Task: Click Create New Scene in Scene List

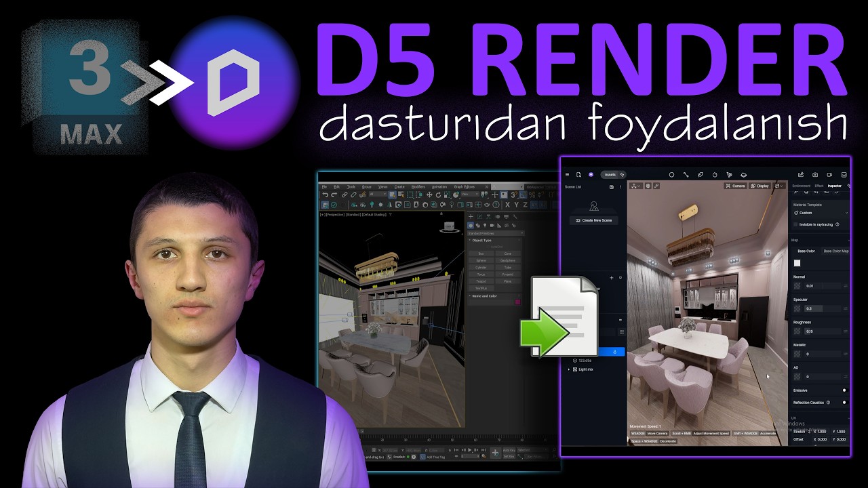Action: pyautogui.click(x=594, y=220)
